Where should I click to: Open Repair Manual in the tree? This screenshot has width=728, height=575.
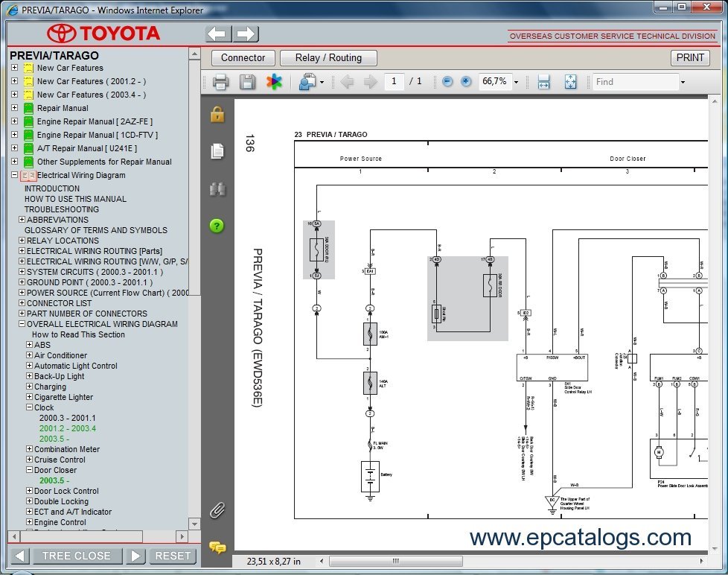(63, 108)
